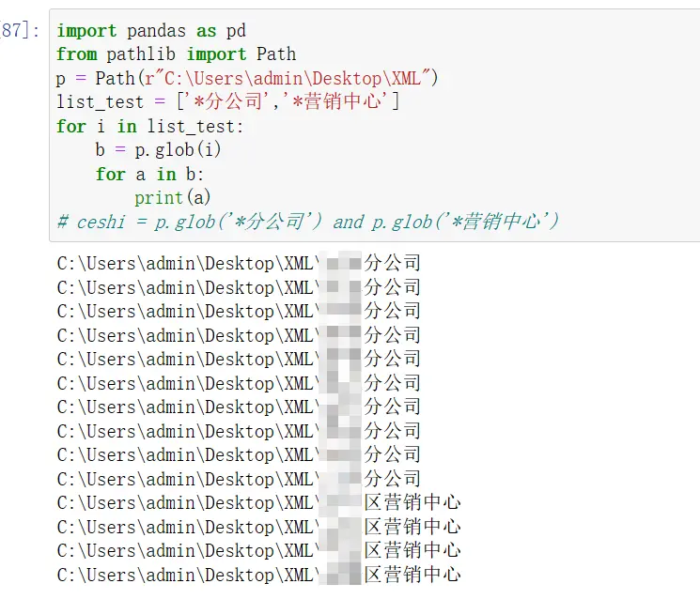Click the "pd" alias after "as"
Viewport: 700px width, 599px height.
click(236, 31)
